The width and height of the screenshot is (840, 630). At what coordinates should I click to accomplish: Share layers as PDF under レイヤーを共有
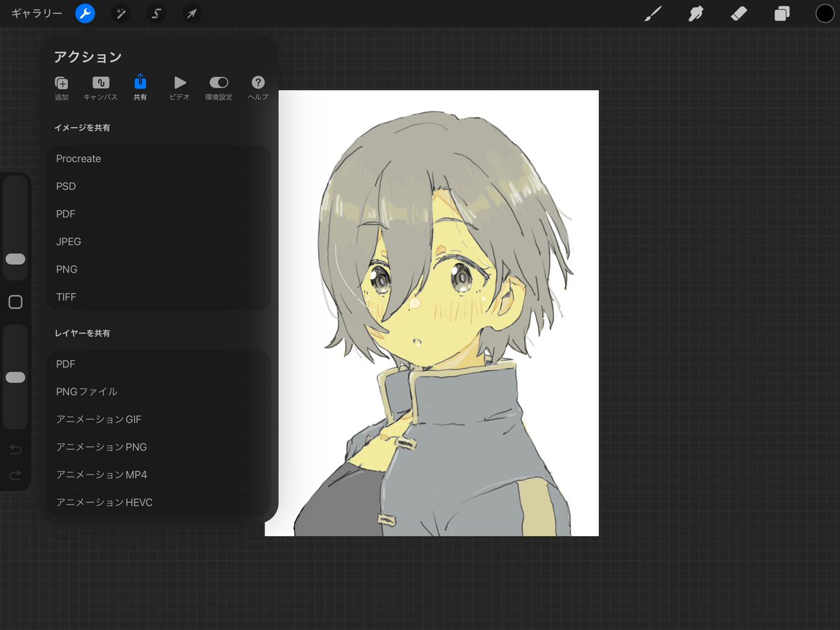(158, 364)
